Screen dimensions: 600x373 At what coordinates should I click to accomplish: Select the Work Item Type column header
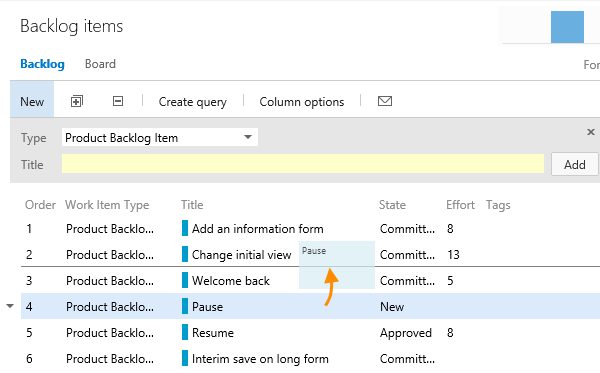(x=107, y=205)
